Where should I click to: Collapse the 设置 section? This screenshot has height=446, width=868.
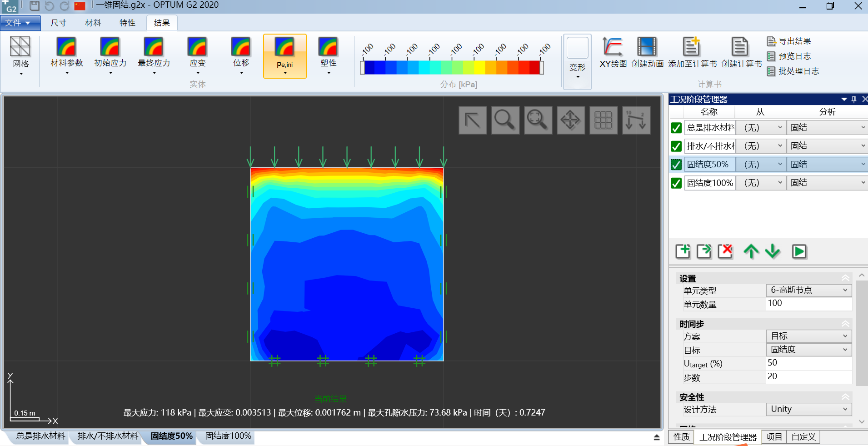845,278
